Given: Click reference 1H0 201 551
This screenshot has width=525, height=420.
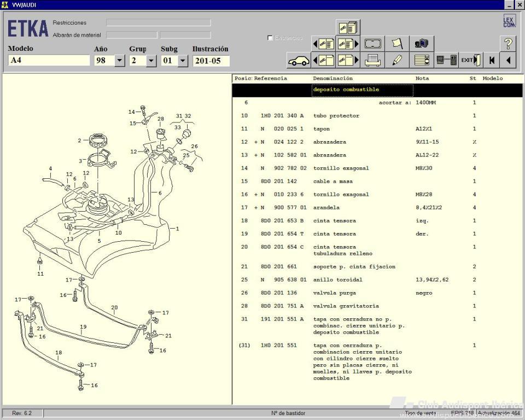Looking at the screenshot, I should pos(278,345).
